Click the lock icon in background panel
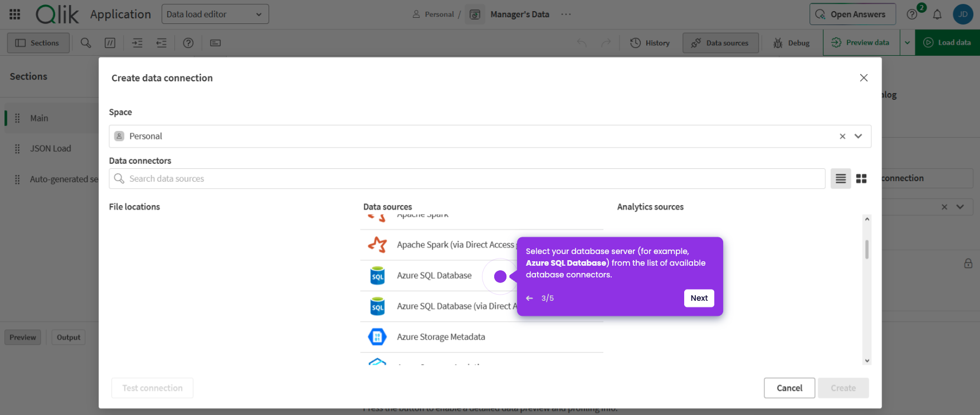Viewport: 980px width, 415px height. pyautogui.click(x=968, y=263)
